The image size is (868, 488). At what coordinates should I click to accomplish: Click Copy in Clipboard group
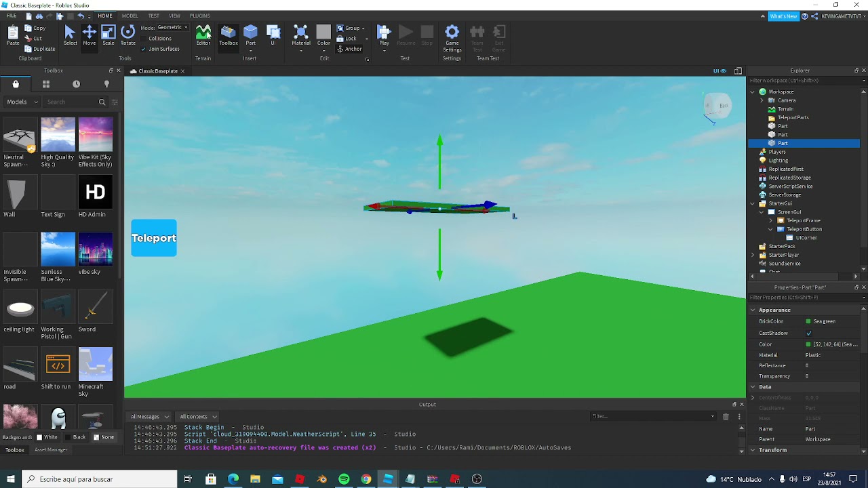(x=35, y=28)
